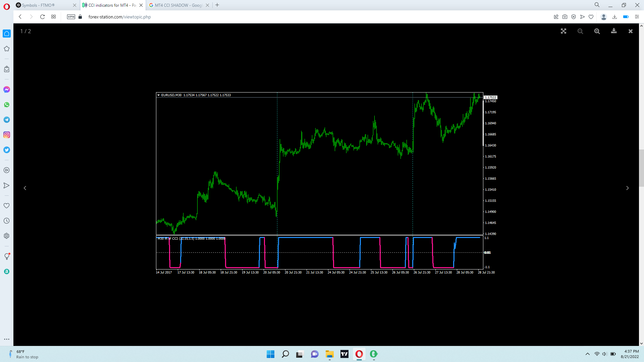
Task: Open Messenger in Opera sidebar
Action: coord(7,89)
